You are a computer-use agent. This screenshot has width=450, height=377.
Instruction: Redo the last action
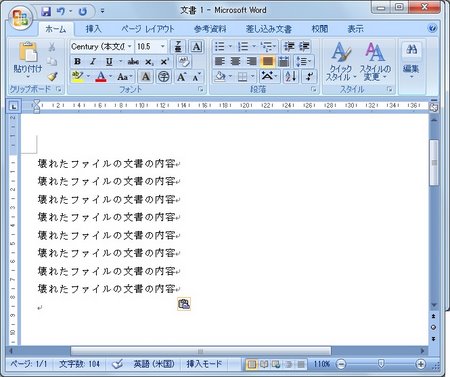[82, 12]
